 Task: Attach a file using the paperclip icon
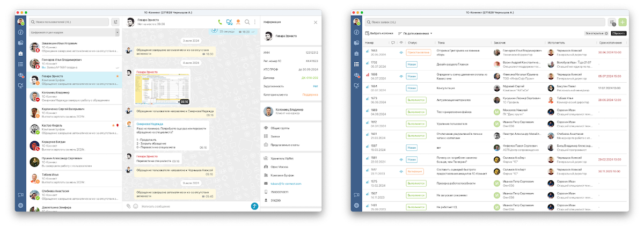[128, 206]
